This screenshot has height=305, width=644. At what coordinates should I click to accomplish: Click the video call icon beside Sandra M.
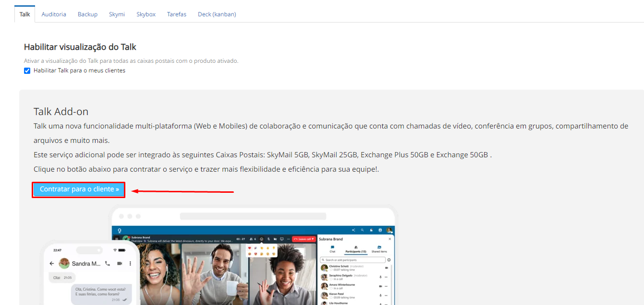pyautogui.click(x=120, y=263)
